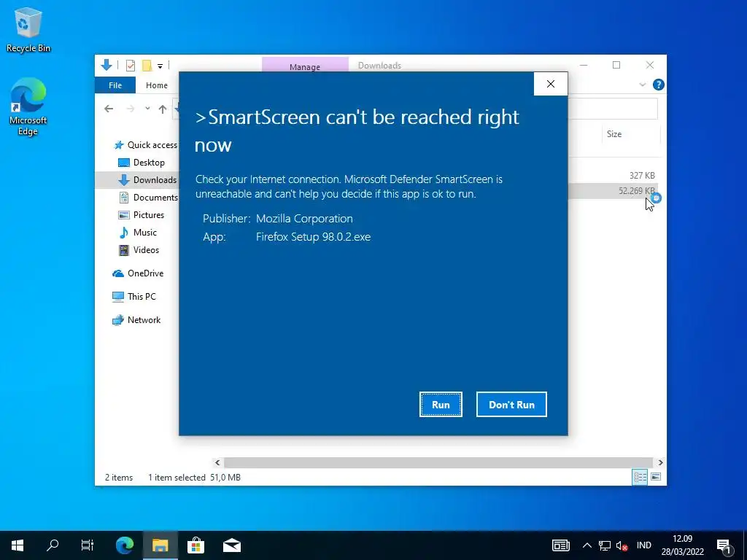
Task: Click the Size column header
Action: [x=630, y=134]
